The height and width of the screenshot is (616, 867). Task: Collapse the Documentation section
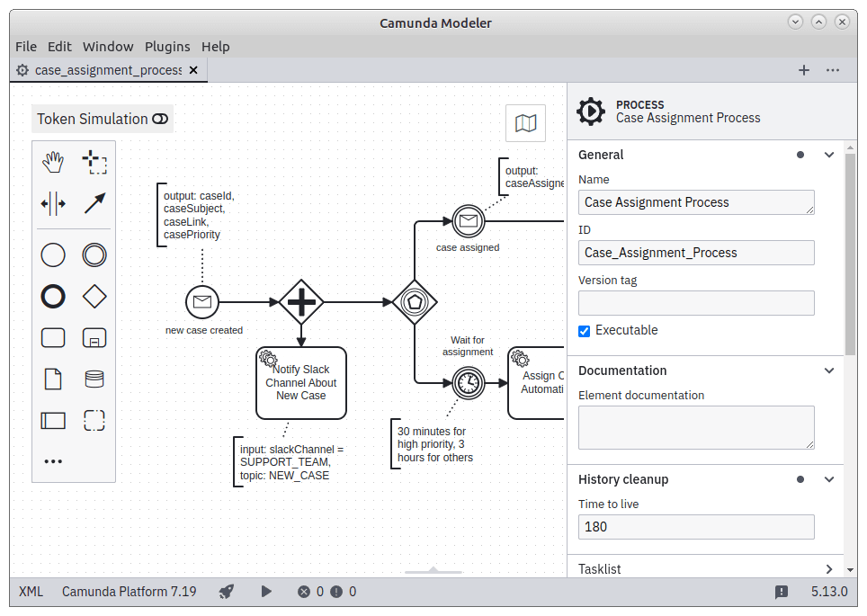[829, 370]
